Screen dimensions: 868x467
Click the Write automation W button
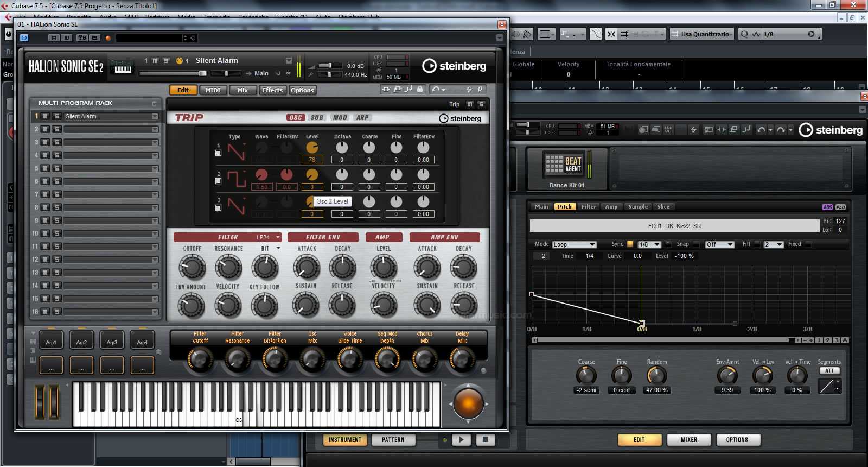tap(66, 38)
